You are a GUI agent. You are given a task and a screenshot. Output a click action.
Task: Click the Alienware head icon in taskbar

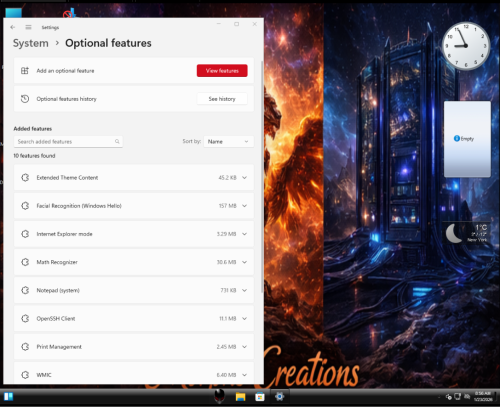[219, 396]
